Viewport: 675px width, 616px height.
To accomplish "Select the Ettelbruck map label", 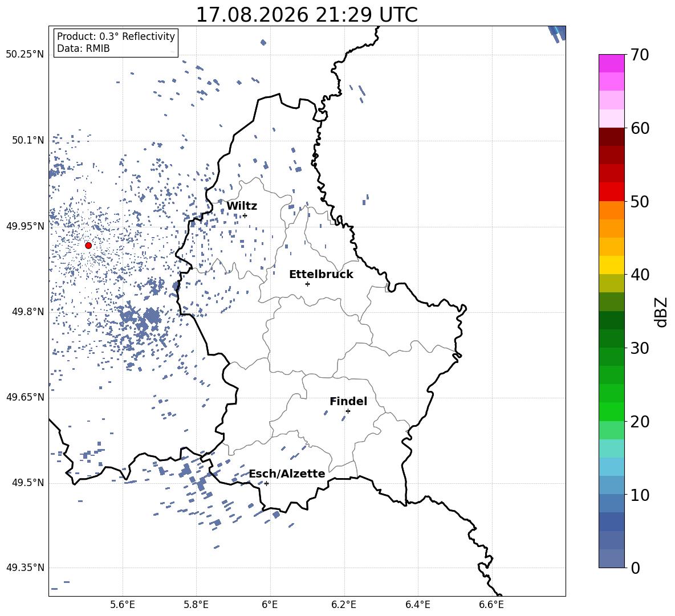I will (x=321, y=275).
